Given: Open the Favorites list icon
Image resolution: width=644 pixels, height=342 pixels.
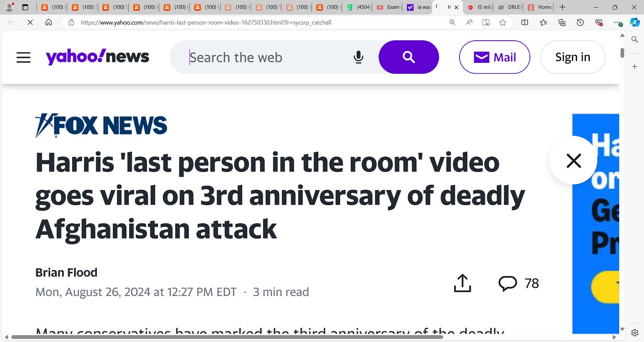Looking at the screenshot, I should [543, 22].
